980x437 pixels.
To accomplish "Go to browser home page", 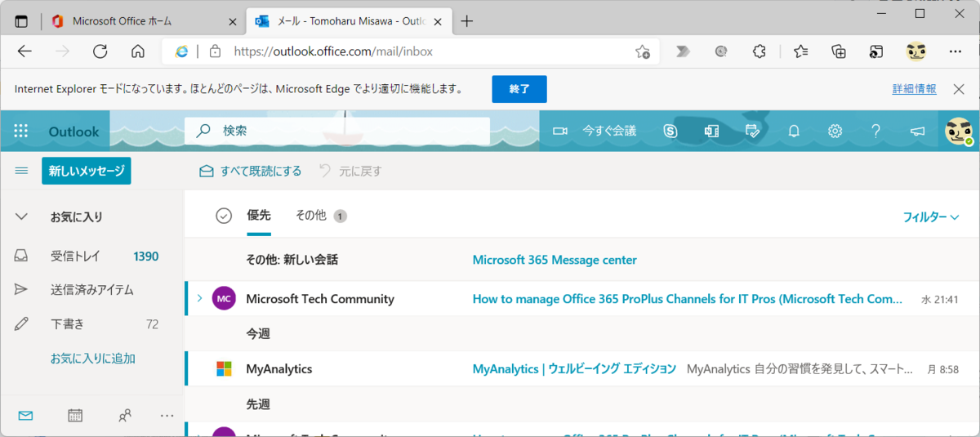I will pyautogui.click(x=138, y=51).
